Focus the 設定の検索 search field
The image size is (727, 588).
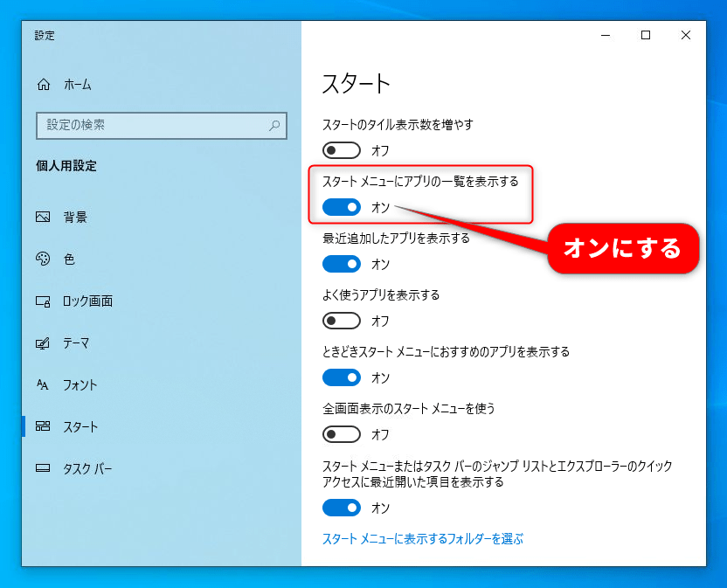[x=162, y=125]
